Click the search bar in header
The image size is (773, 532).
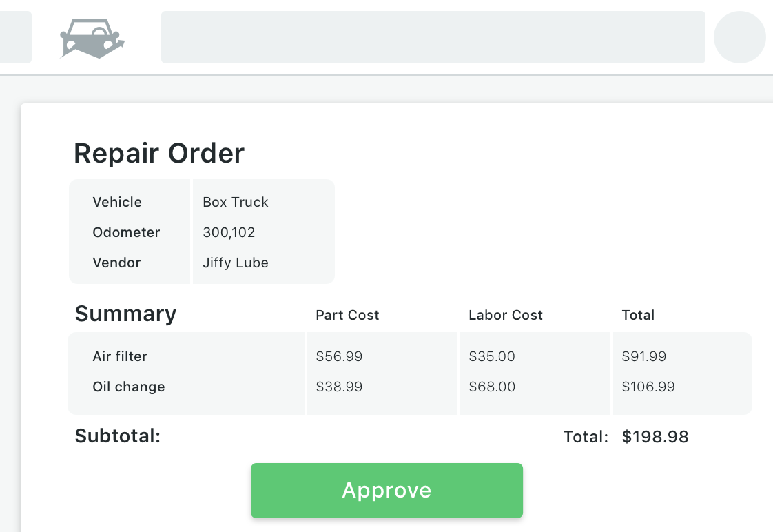433,37
